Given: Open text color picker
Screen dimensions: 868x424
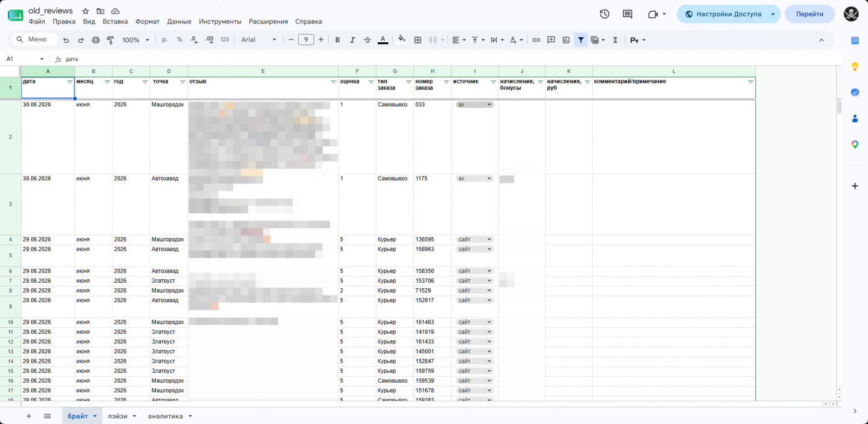Looking at the screenshot, I should coord(383,40).
